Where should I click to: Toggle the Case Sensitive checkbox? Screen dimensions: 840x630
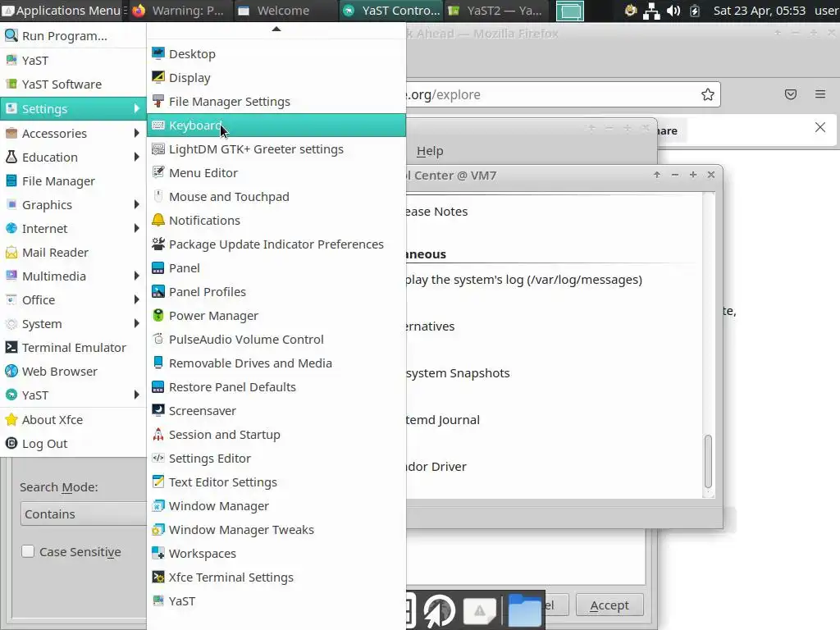pyautogui.click(x=28, y=551)
